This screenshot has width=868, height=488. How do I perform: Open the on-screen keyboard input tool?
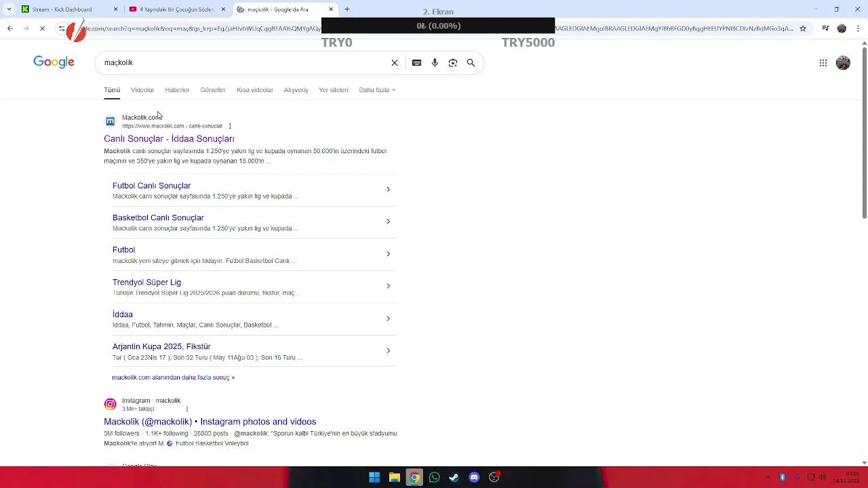[417, 62]
